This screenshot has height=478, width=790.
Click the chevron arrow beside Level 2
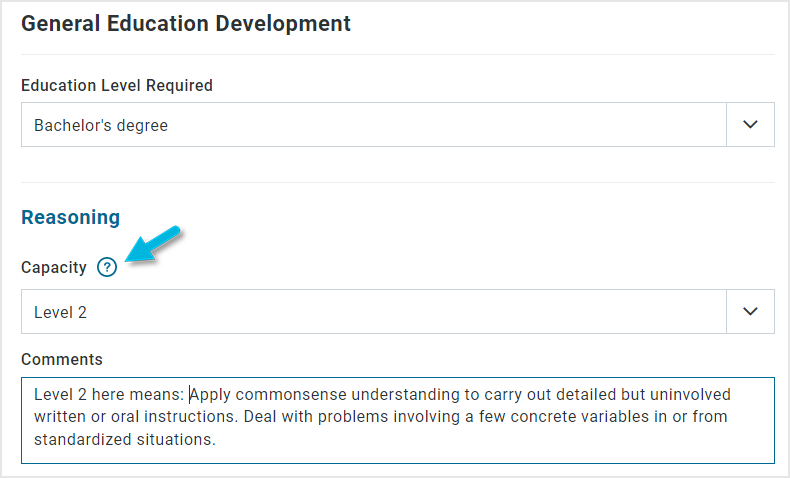tap(750, 311)
